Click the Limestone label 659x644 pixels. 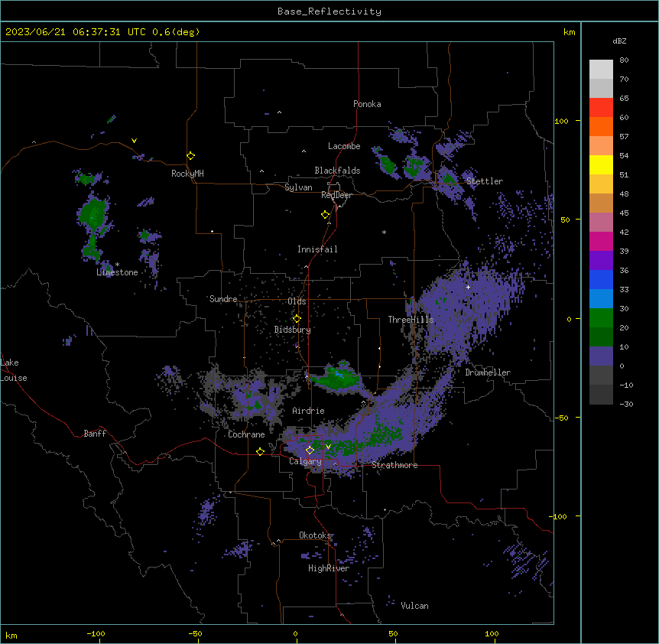pos(117,272)
